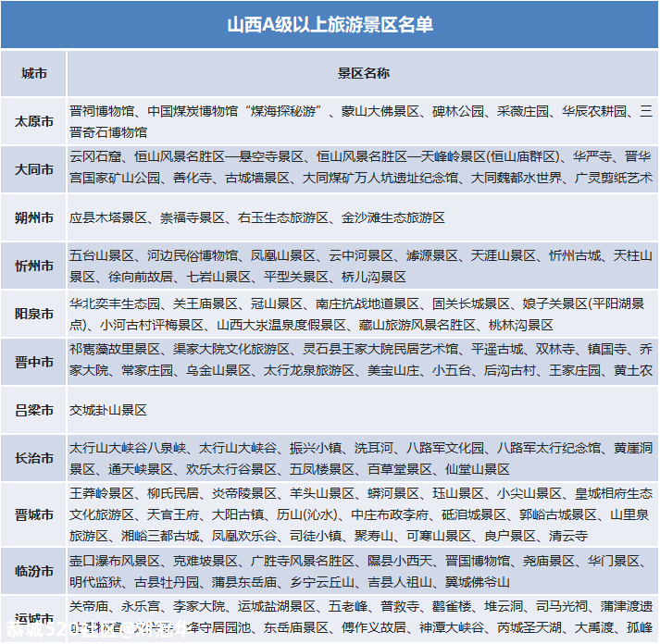Click the 临汾市 city cell
This screenshot has height=644, width=660.
click(33, 571)
